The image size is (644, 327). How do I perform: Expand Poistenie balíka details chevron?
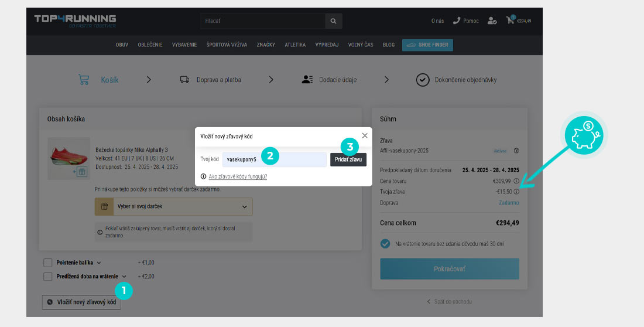pos(99,263)
